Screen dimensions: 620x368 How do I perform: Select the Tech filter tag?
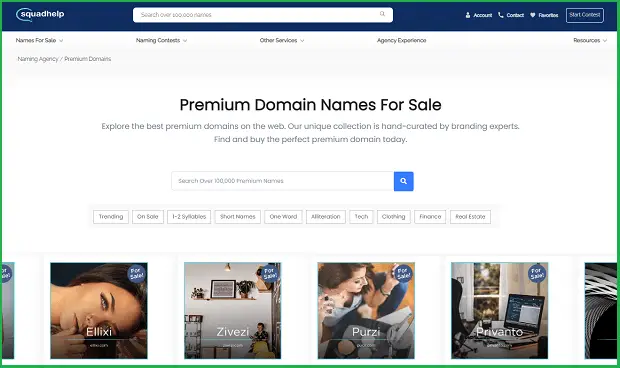pyautogui.click(x=361, y=217)
